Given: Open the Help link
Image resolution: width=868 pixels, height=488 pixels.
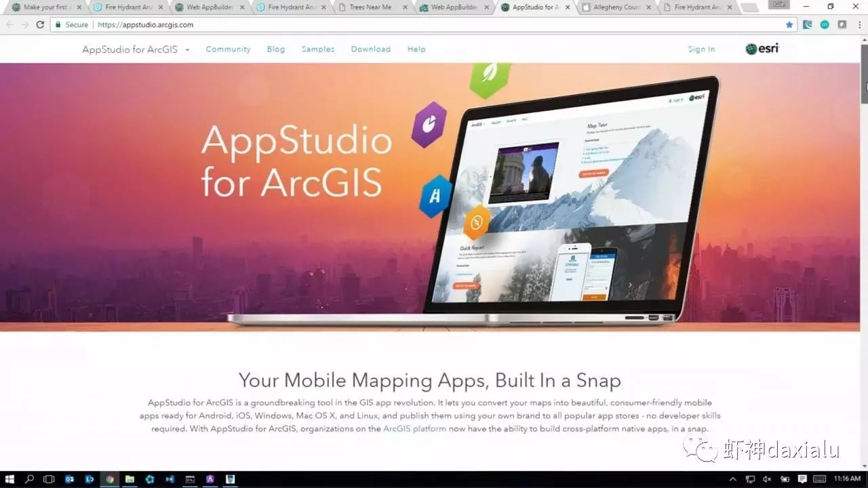Looking at the screenshot, I should (416, 49).
